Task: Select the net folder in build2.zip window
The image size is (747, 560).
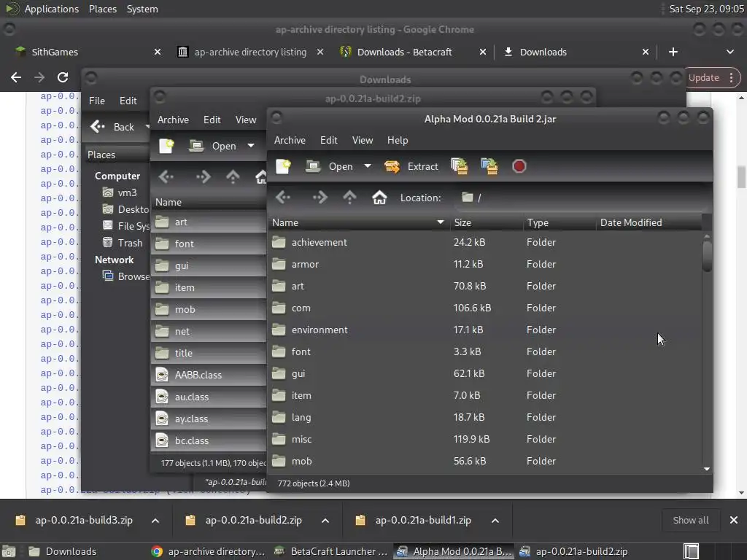Action: [209, 332]
